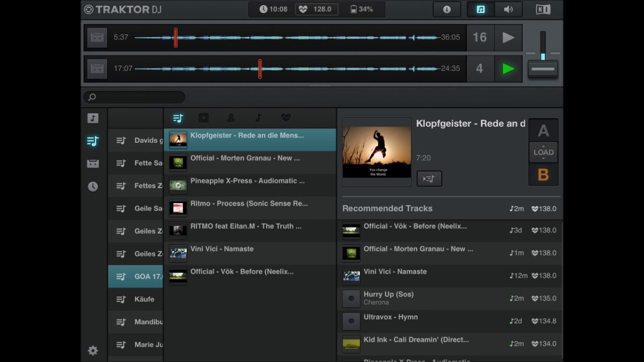Toggle the speaker volume button in top bar
Viewport: 644px width, 362px height.
(508, 10)
